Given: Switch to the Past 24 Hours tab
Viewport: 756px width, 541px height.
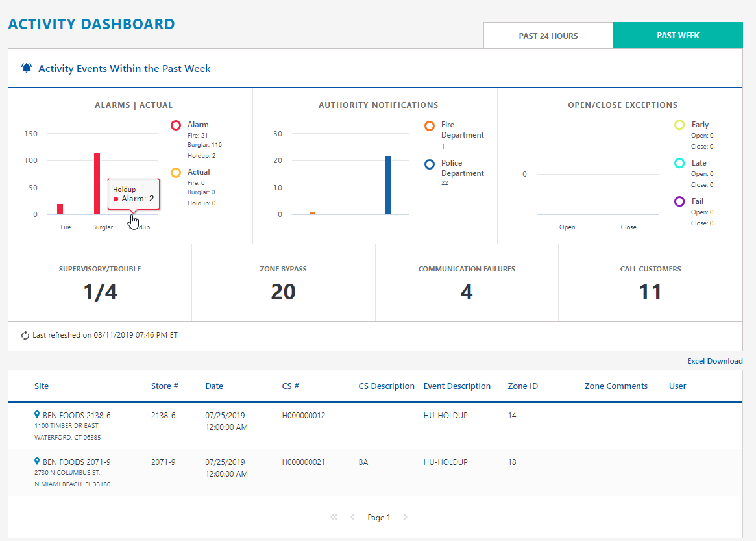Looking at the screenshot, I should click(548, 36).
